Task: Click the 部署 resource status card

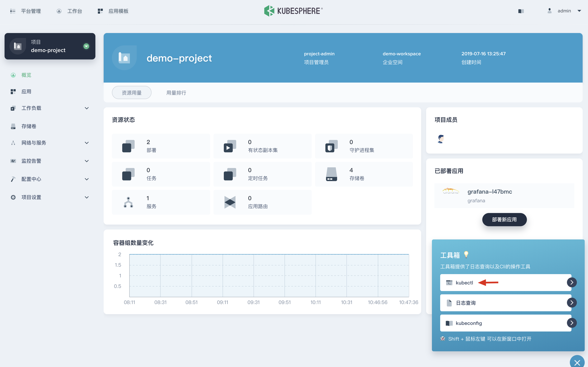Action: (161, 146)
